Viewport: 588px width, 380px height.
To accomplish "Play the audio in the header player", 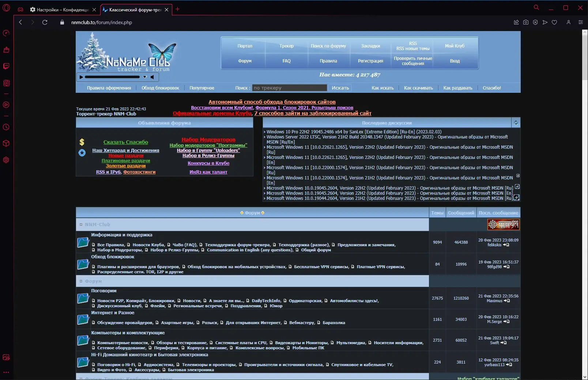I will point(81,77).
